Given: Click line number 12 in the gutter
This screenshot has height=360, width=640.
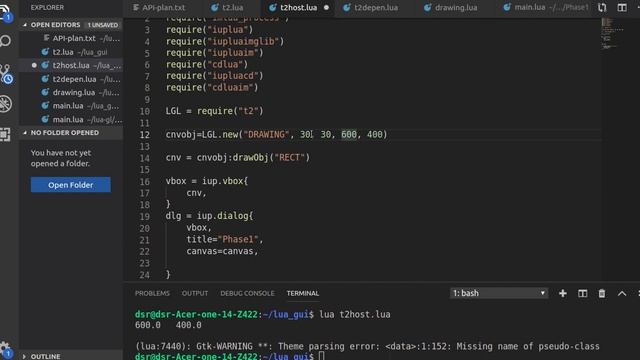Looking at the screenshot, I should tap(144, 135).
